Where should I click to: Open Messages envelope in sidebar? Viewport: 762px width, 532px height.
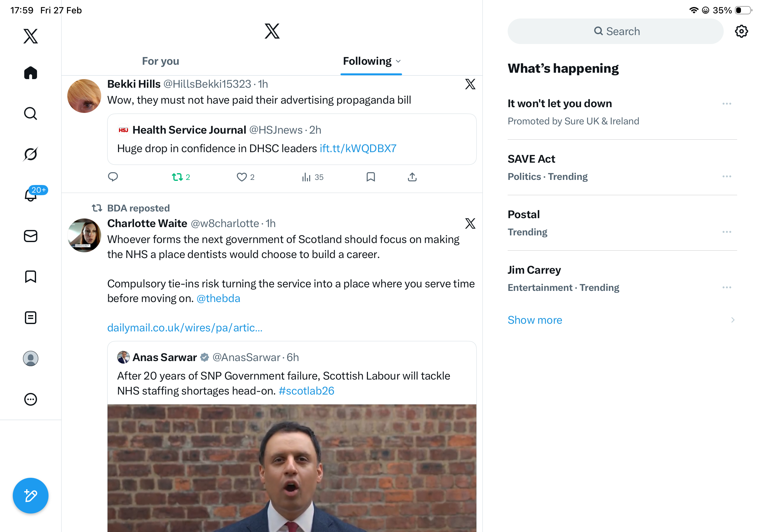[31, 236]
